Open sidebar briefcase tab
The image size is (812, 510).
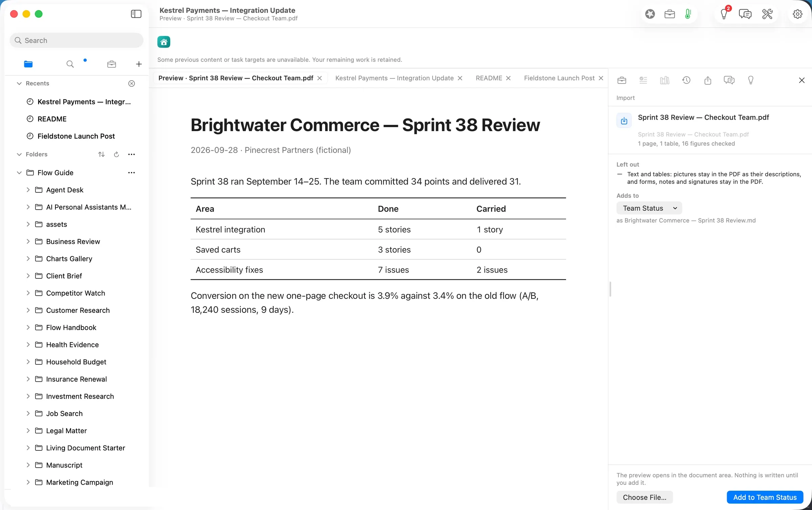click(112, 64)
